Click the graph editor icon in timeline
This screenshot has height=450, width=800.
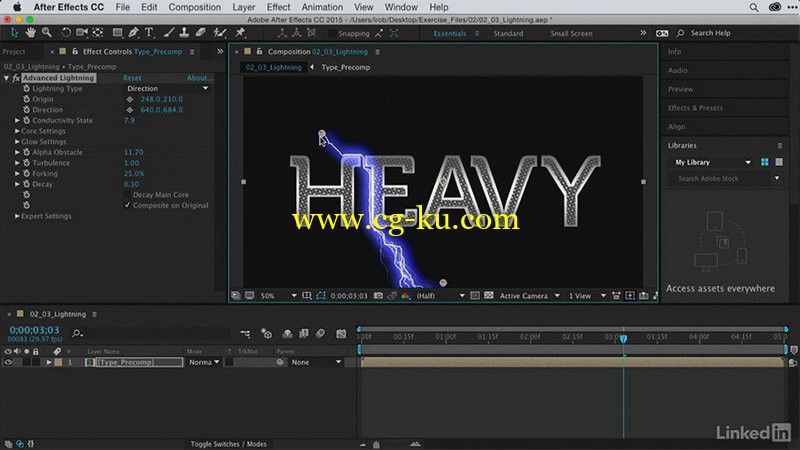click(341, 334)
